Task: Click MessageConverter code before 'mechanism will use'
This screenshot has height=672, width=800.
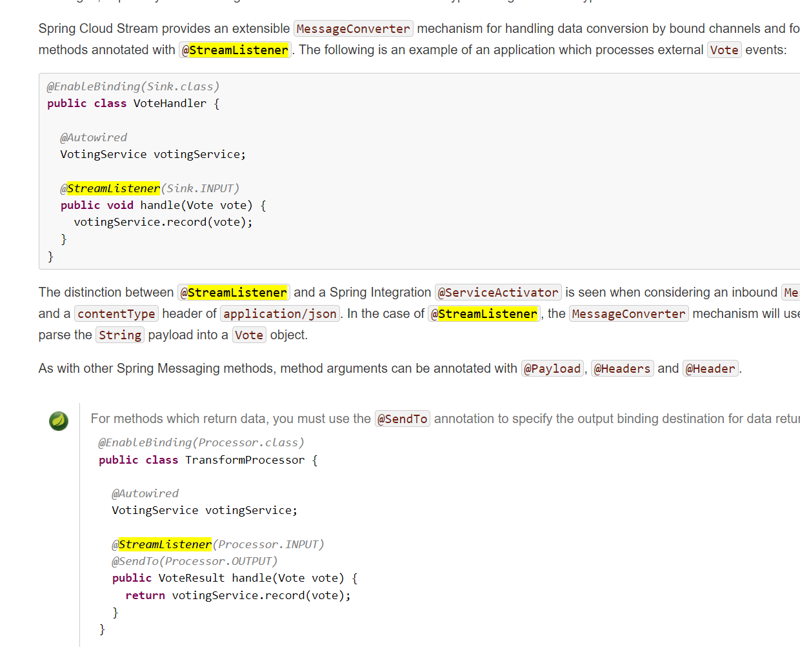Action: (628, 313)
